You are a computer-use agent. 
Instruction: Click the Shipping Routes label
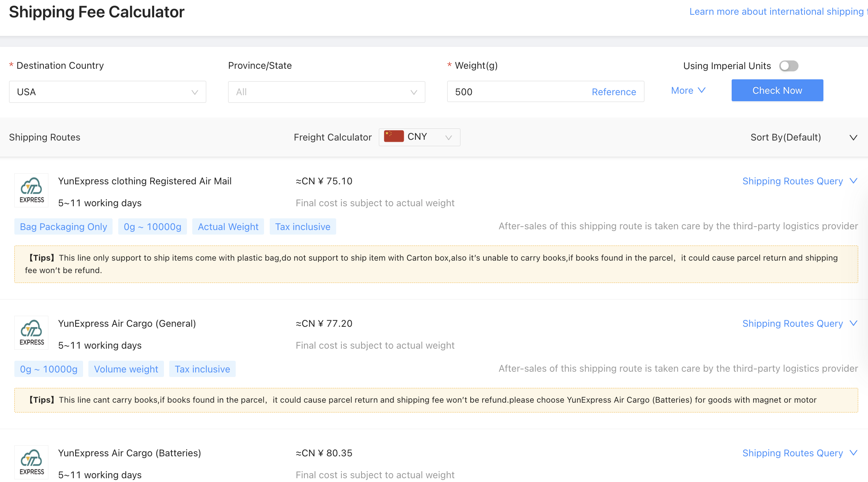click(x=45, y=137)
